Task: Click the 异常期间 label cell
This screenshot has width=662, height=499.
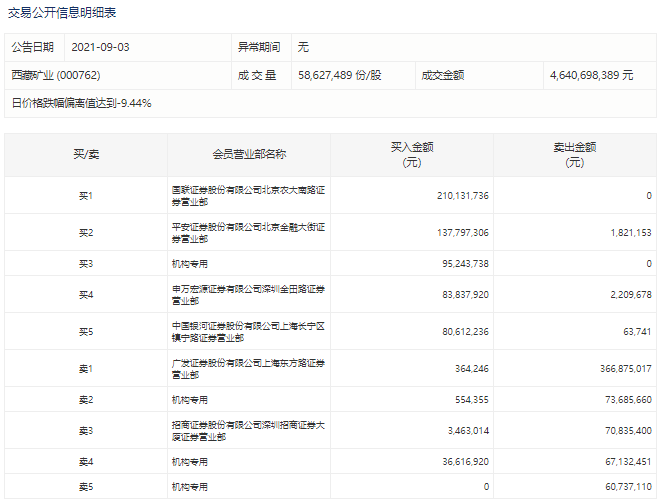Action: click(261, 47)
